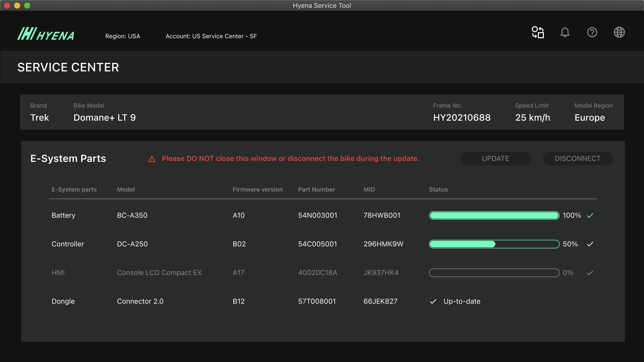Select the Dongle Connector 2.0 row
The width and height of the screenshot is (644, 362).
click(140, 301)
